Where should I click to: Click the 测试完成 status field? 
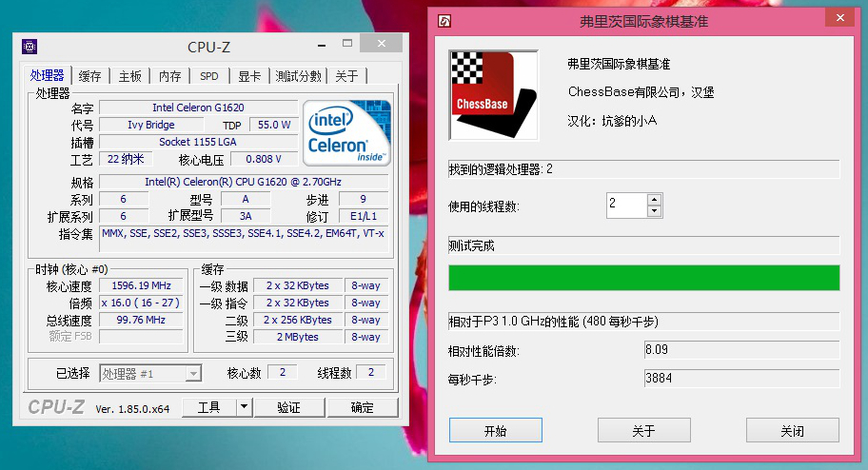pos(643,245)
